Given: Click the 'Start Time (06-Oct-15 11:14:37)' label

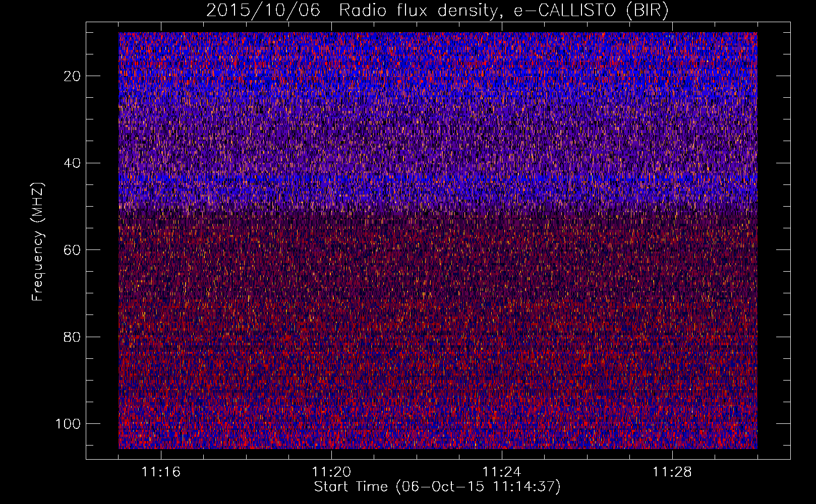Looking at the screenshot, I should (x=437, y=487).
